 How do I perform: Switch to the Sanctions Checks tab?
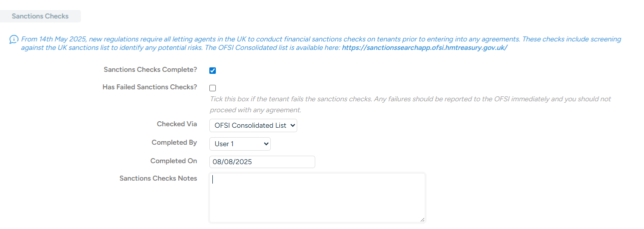[40, 16]
